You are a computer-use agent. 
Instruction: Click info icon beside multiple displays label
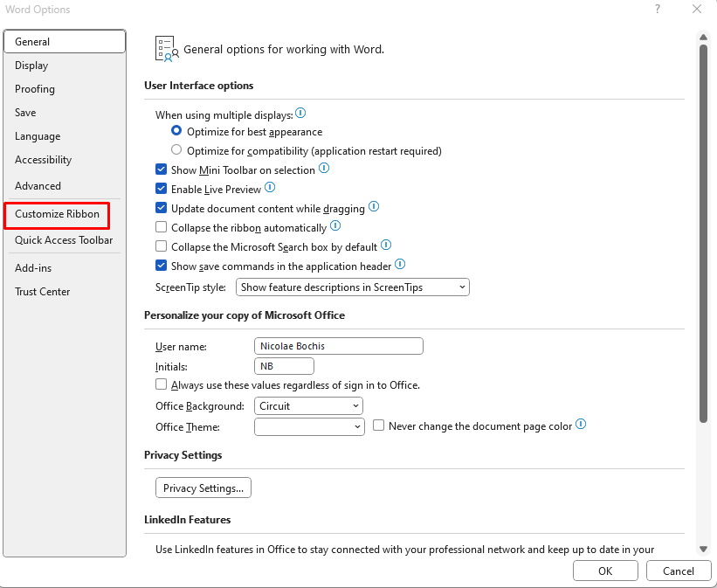coord(300,114)
